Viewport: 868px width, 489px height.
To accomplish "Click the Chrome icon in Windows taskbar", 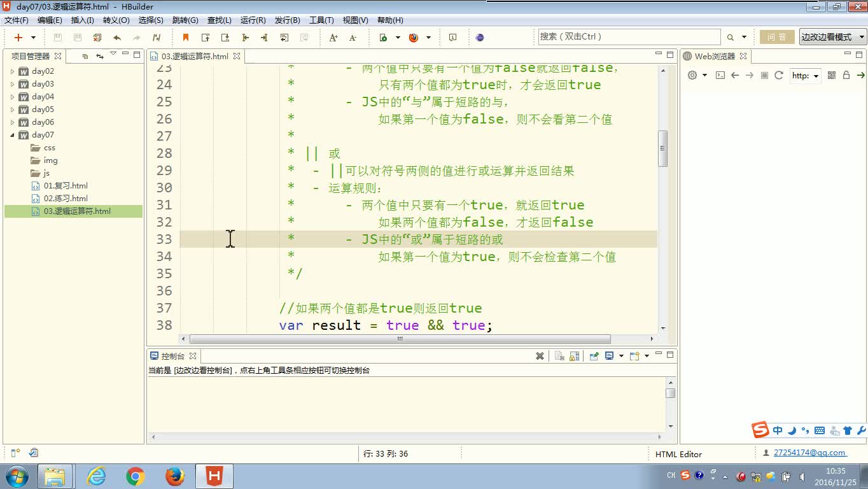I will pyautogui.click(x=135, y=476).
